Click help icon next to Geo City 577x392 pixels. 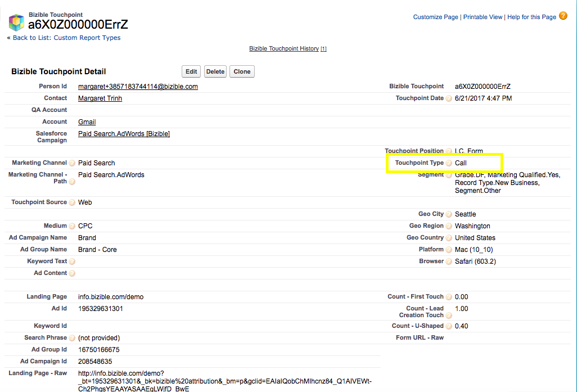coord(449,214)
